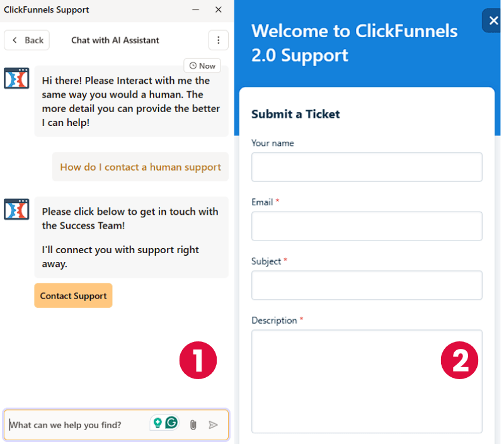The image size is (504, 444).
Task: Click the Now timestamp badge
Action: point(202,65)
